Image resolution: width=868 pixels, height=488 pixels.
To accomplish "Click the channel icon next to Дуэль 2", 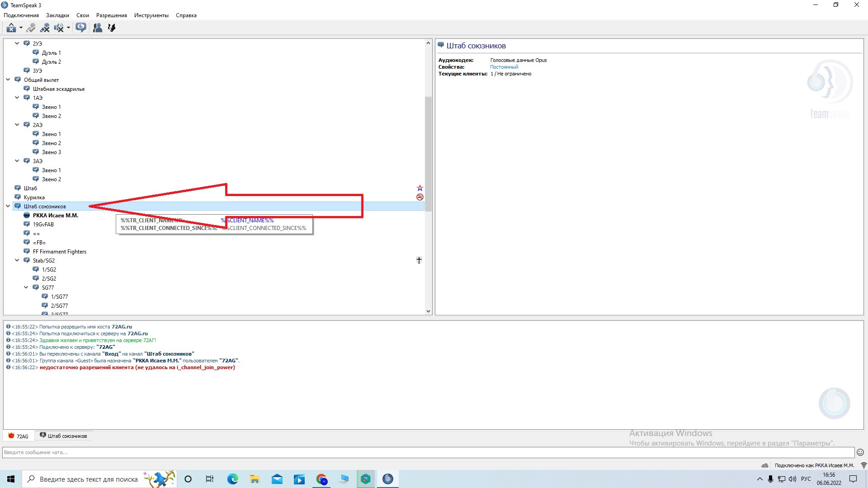I will click(x=36, y=61).
